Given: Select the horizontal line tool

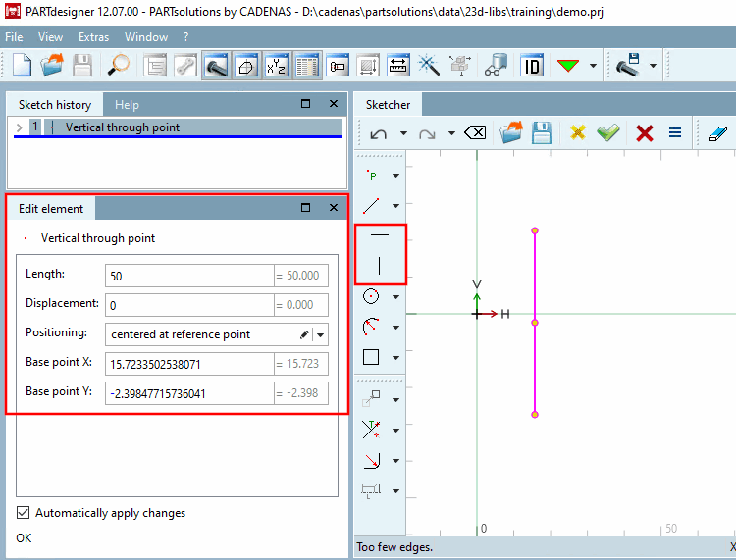Looking at the screenshot, I should click(x=380, y=234).
